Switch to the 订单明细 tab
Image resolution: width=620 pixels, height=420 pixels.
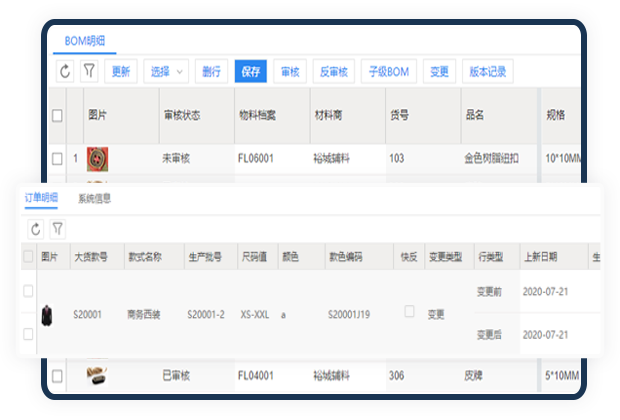(42, 199)
